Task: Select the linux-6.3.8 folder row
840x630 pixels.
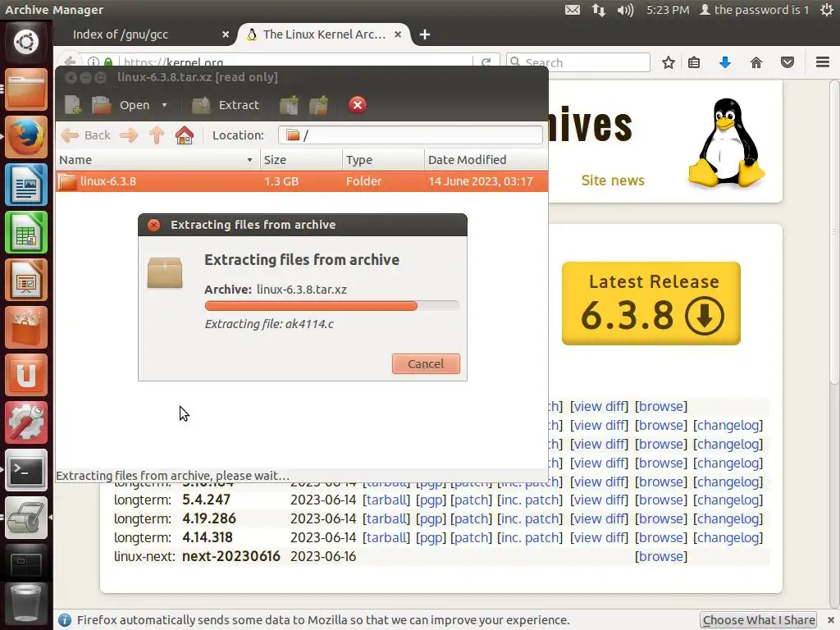Action: pos(302,181)
